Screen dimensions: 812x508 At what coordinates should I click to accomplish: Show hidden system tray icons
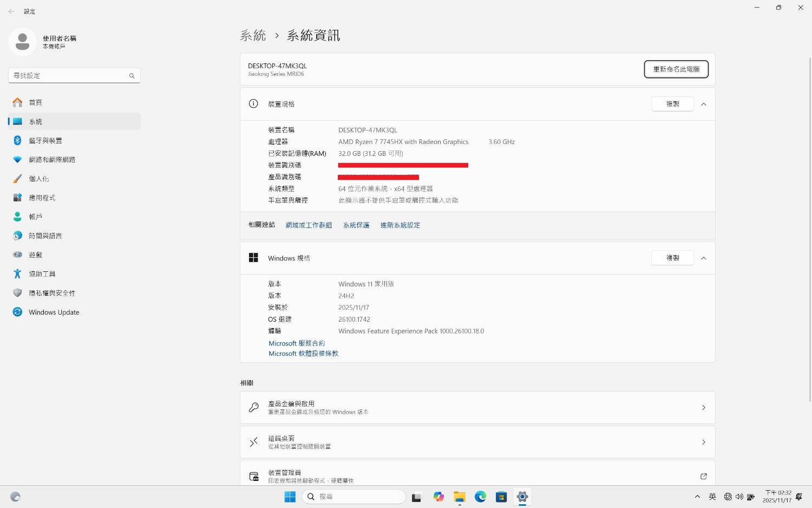tap(697, 497)
